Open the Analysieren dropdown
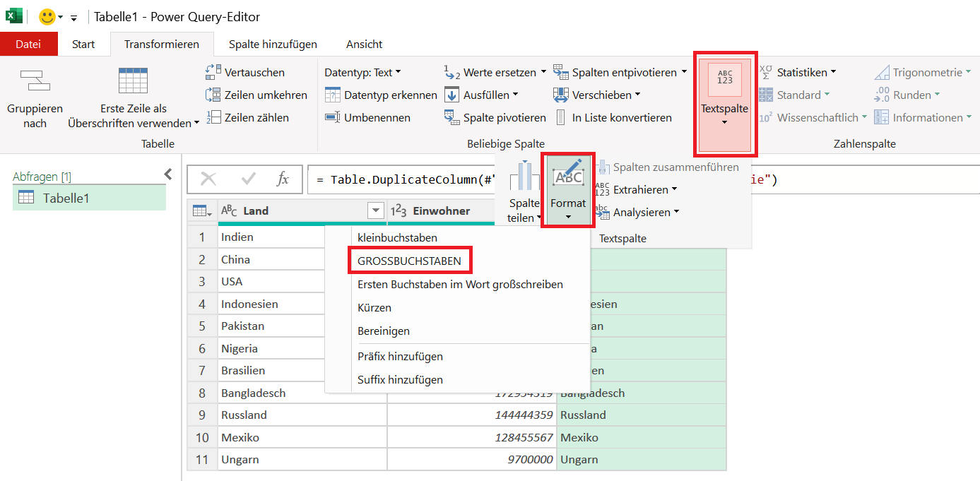Image resolution: width=980 pixels, height=481 pixels. click(x=638, y=212)
